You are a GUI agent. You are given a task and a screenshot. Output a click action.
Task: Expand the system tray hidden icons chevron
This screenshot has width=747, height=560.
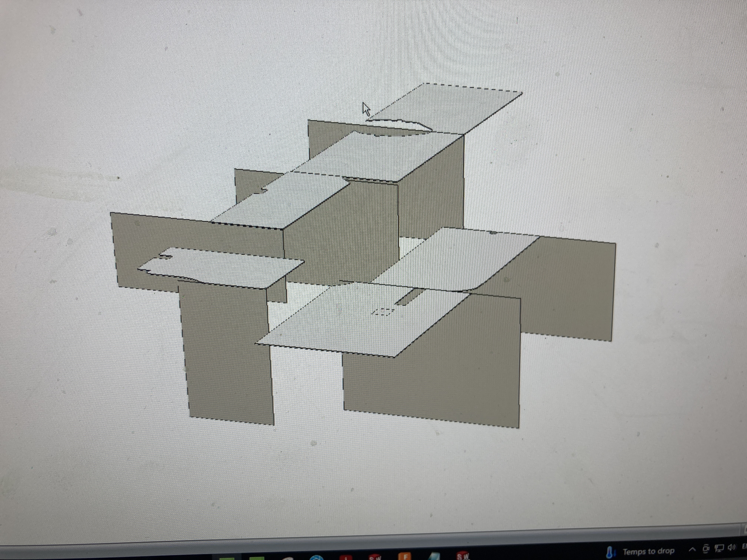tap(692, 549)
